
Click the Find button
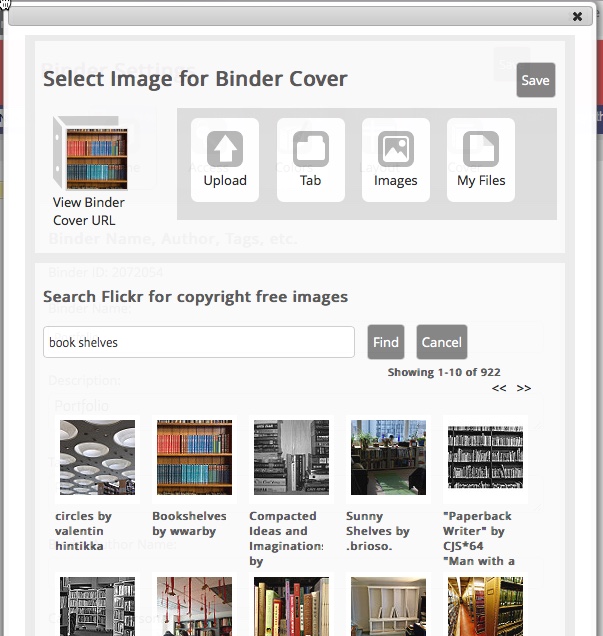(x=386, y=342)
